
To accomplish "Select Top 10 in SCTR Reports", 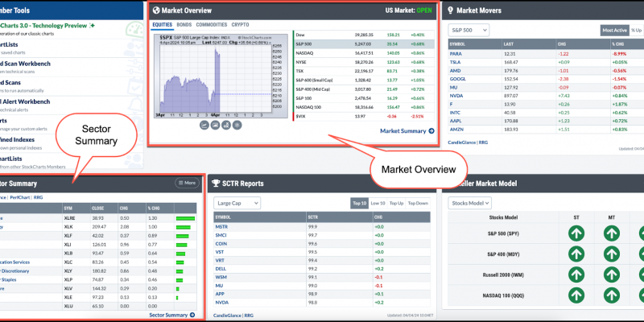I will pyautogui.click(x=359, y=204).
